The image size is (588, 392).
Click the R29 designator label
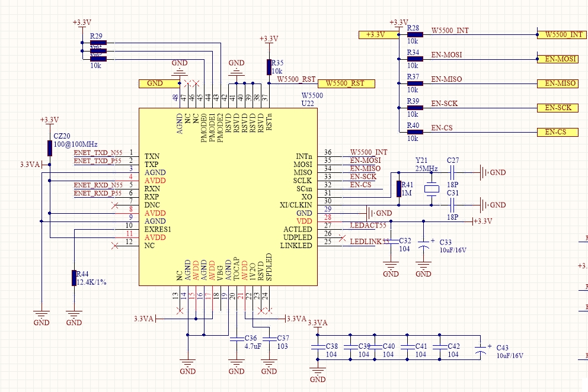(x=97, y=36)
